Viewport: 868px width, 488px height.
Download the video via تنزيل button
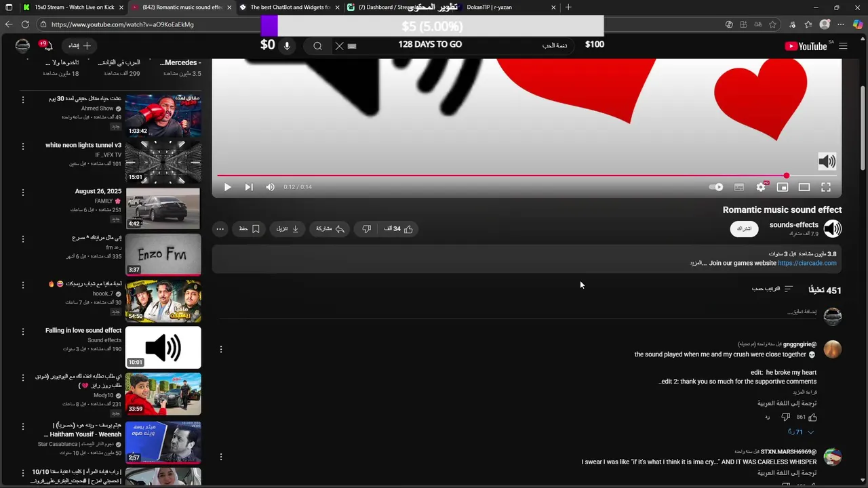[x=288, y=229]
